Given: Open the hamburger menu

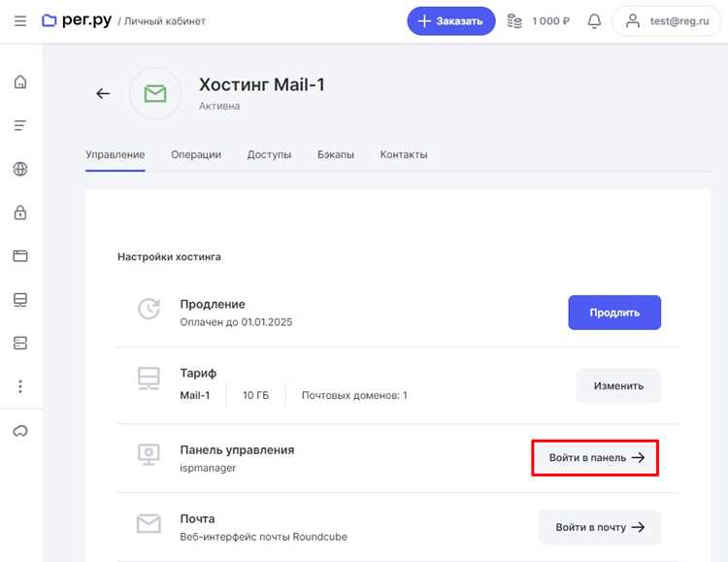Looking at the screenshot, I should coord(20,21).
